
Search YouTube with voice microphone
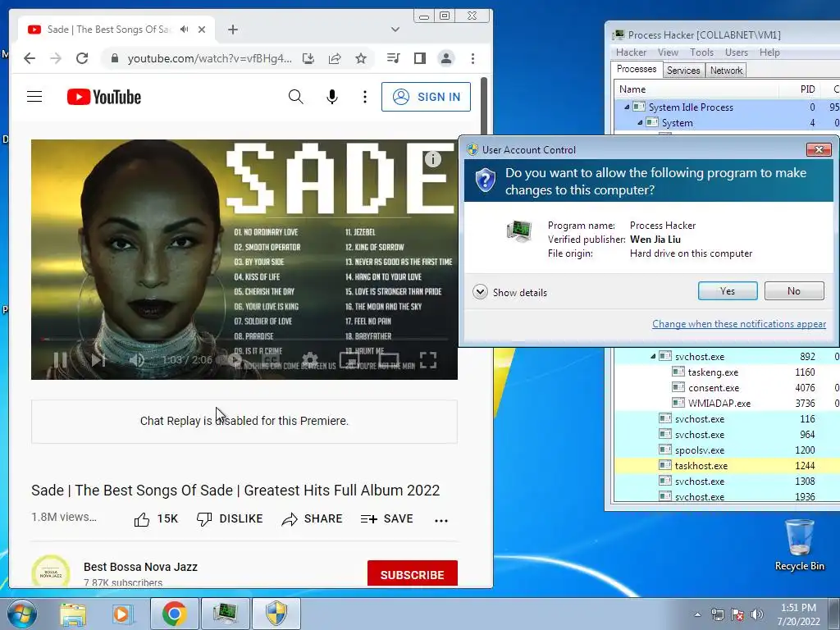(x=332, y=97)
